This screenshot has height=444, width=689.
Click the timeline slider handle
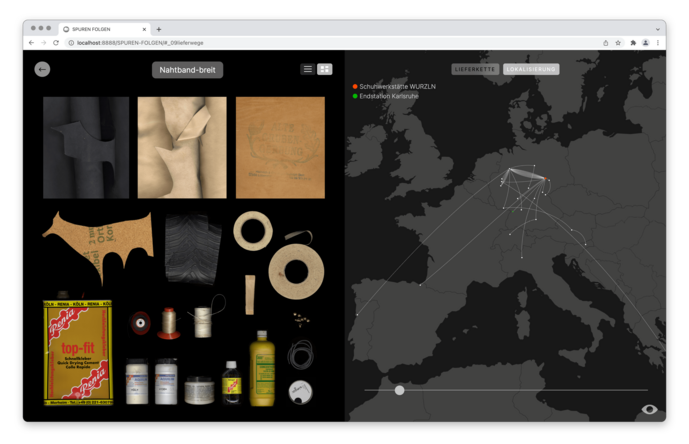[400, 390]
